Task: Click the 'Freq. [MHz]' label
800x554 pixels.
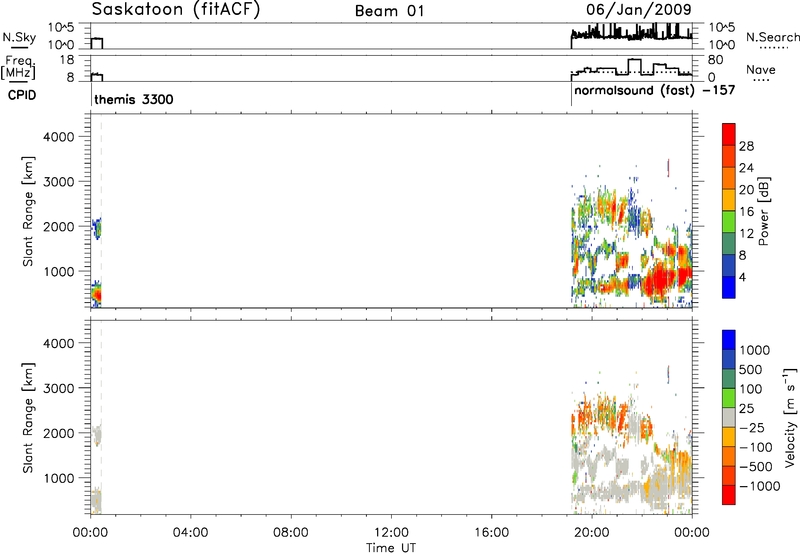Action: (18, 68)
